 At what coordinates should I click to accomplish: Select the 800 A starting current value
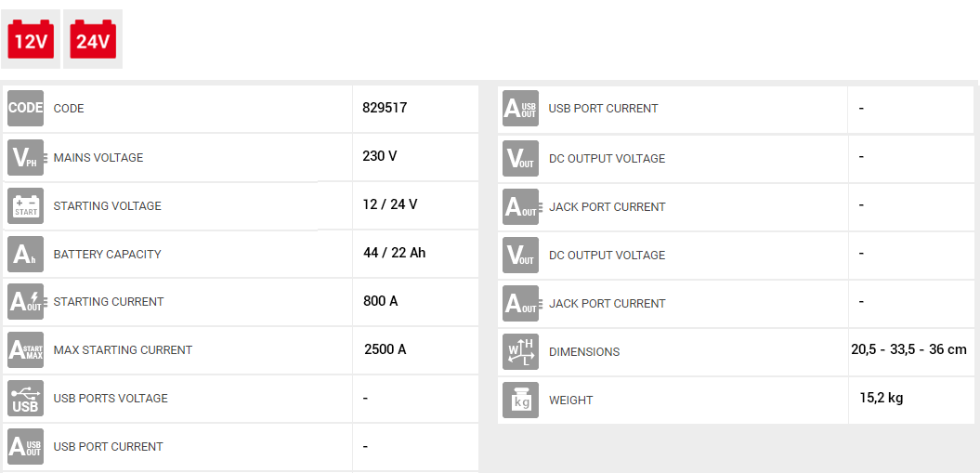381,301
